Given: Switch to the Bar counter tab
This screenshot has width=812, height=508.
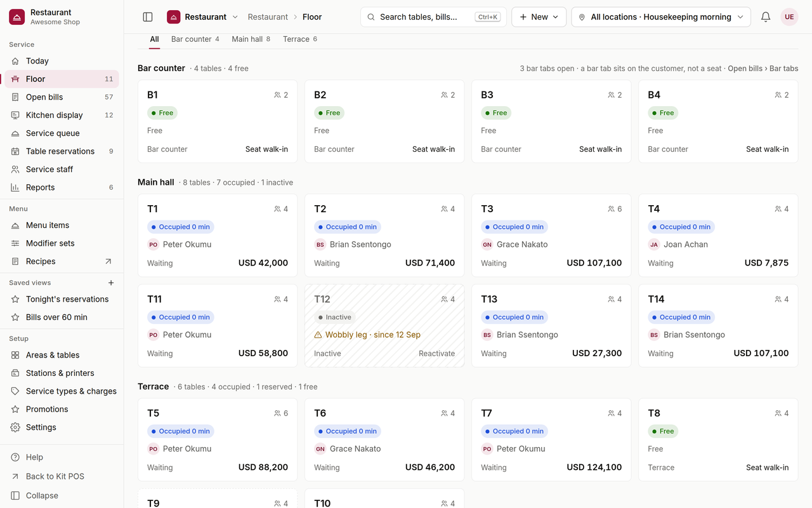Looking at the screenshot, I should 195,39.
